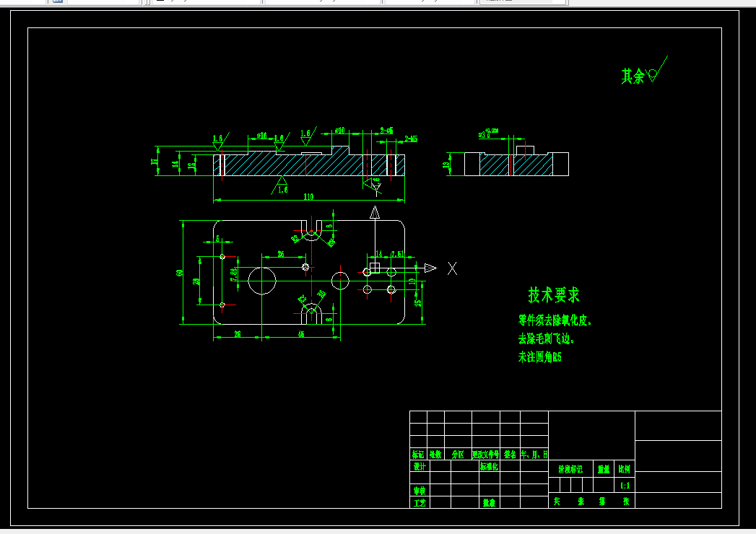Click the 2-M5 thread callout
This screenshot has width=756, height=534.
(411, 139)
